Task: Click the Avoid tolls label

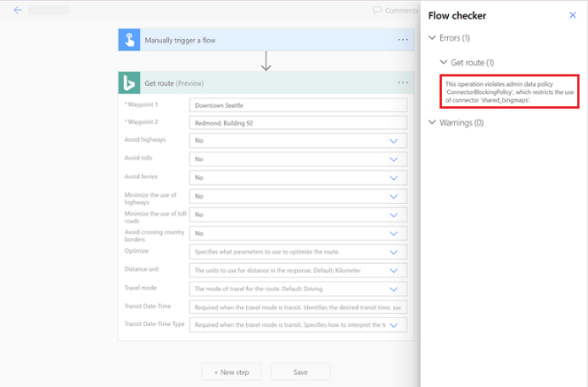Action: point(138,158)
